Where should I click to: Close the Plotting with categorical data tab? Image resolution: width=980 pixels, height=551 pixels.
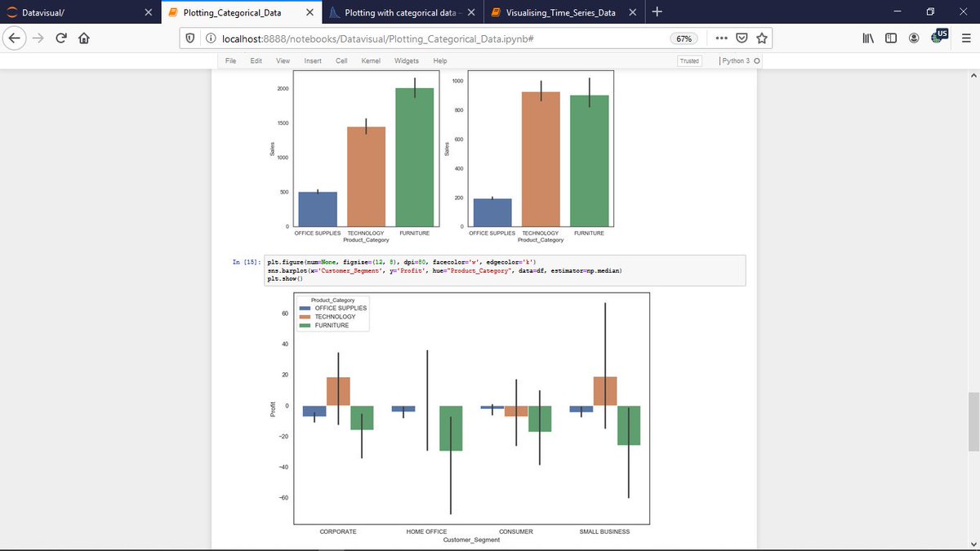click(x=470, y=13)
